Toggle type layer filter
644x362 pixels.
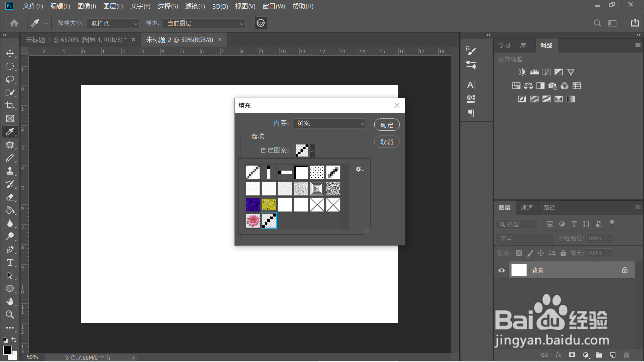[x=574, y=224]
